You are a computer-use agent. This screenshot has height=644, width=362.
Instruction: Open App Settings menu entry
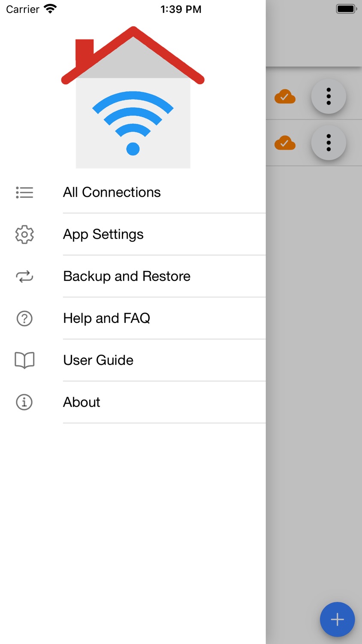click(133, 234)
